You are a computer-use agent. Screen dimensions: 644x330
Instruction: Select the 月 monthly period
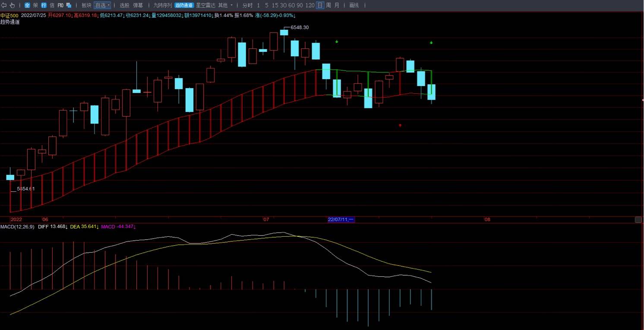337,5
